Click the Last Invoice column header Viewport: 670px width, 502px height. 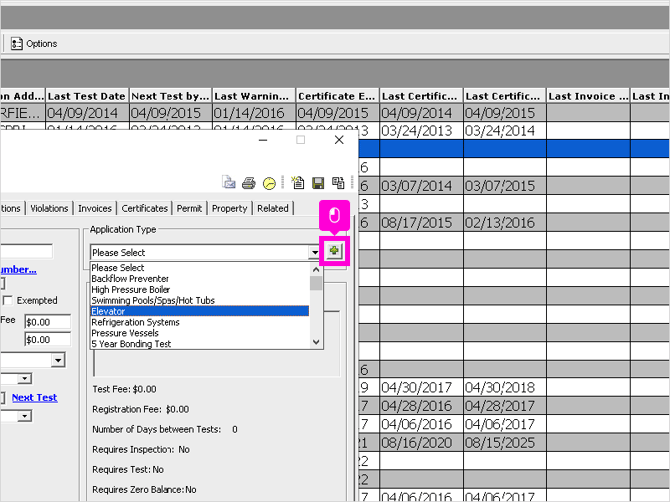pos(588,96)
